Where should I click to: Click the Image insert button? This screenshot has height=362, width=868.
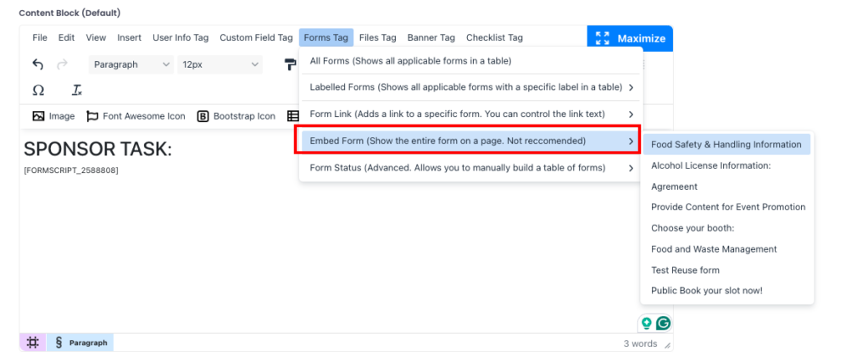(x=53, y=116)
